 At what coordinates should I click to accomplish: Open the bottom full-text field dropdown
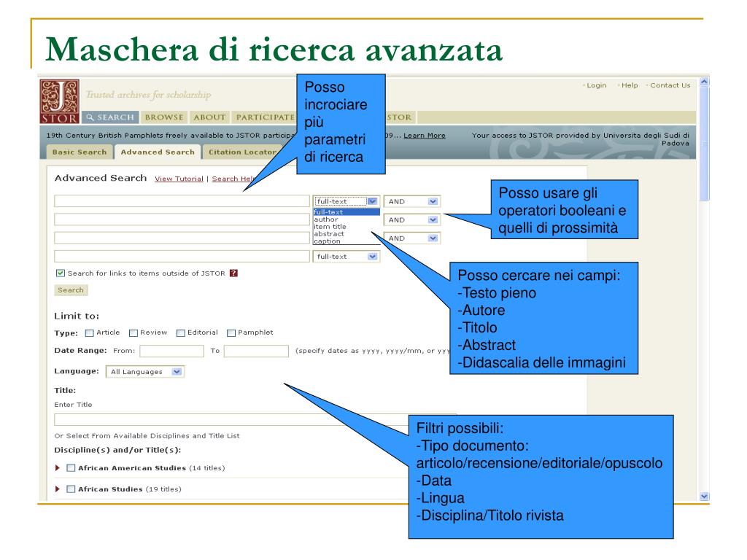click(347, 257)
